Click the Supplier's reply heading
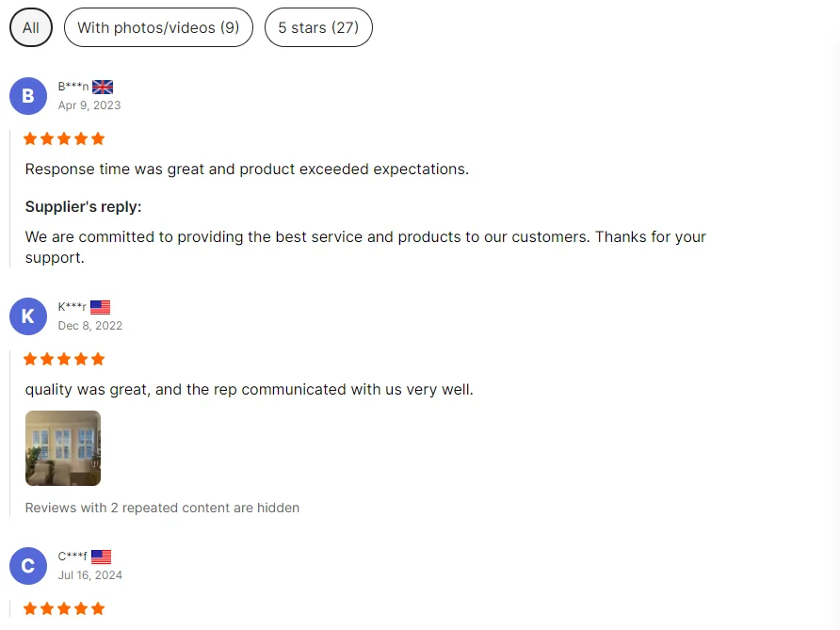Screen dimensions: 840x630 tap(83, 207)
